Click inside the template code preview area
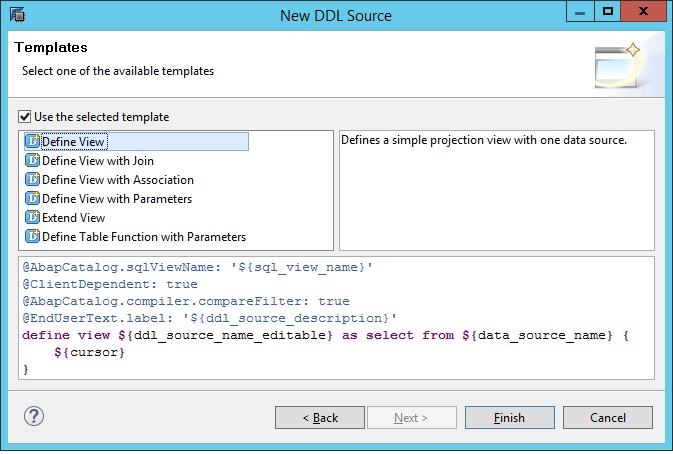The image size is (673, 454). click(x=336, y=318)
